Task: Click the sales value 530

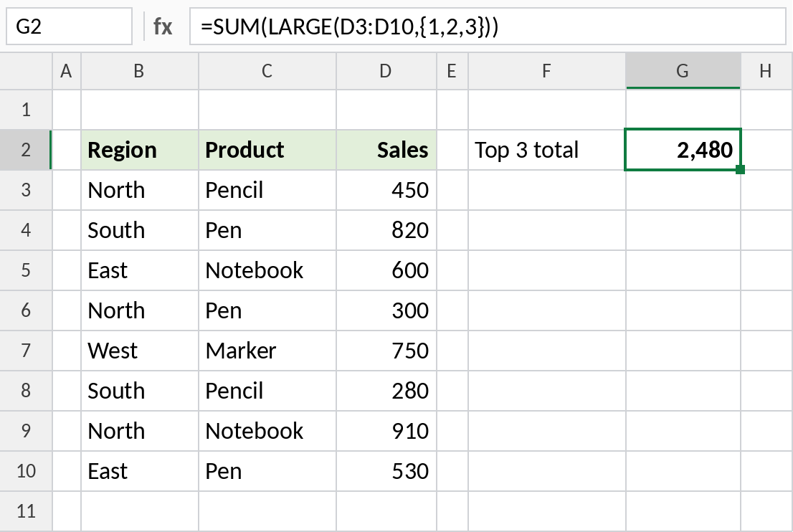Action: 386,471
